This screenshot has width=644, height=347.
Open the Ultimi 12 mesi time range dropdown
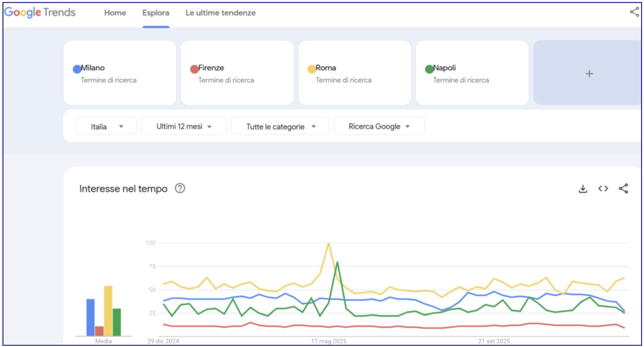(184, 126)
